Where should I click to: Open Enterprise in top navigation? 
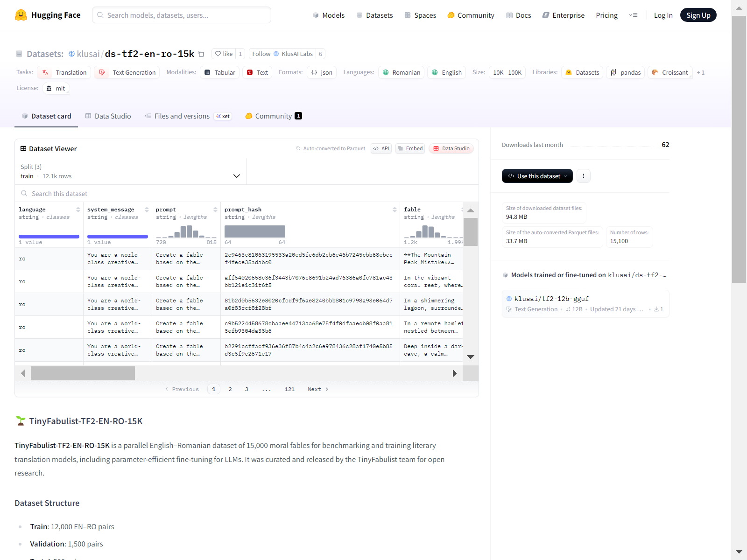tap(563, 15)
